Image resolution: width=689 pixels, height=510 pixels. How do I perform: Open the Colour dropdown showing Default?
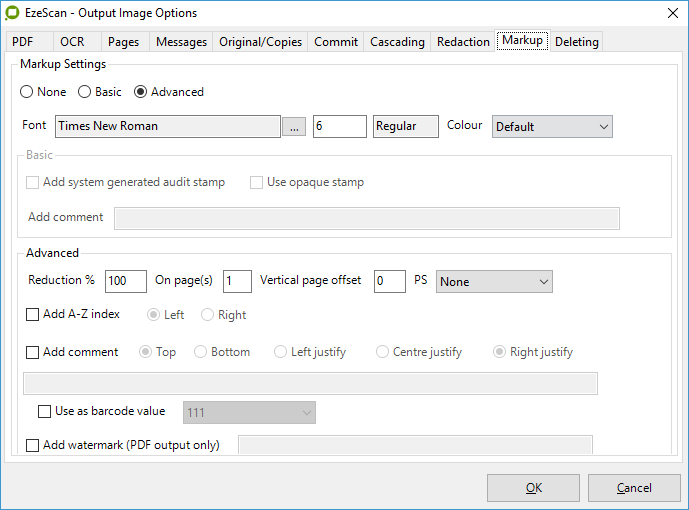click(x=552, y=126)
